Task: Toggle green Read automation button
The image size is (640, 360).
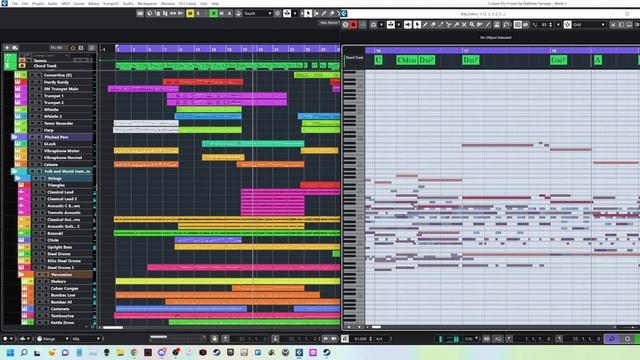Action: coord(213,13)
